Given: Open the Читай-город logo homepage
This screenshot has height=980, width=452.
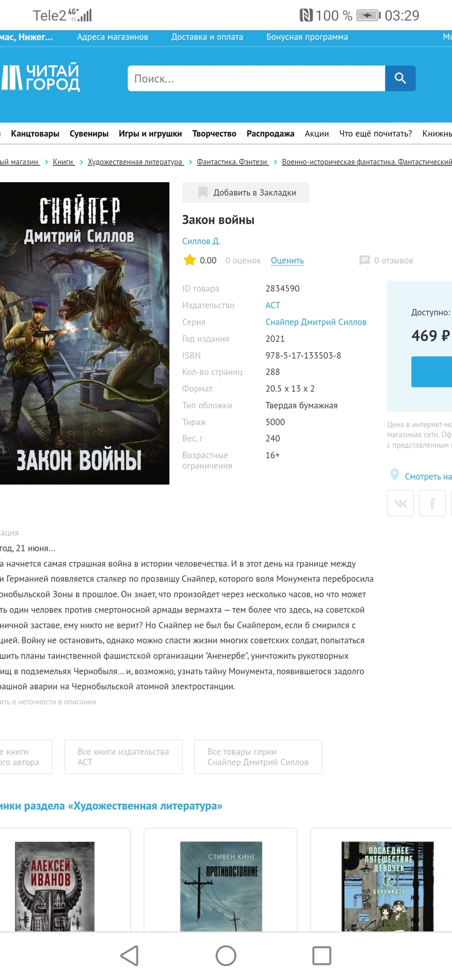Looking at the screenshot, I should (40, 78).
